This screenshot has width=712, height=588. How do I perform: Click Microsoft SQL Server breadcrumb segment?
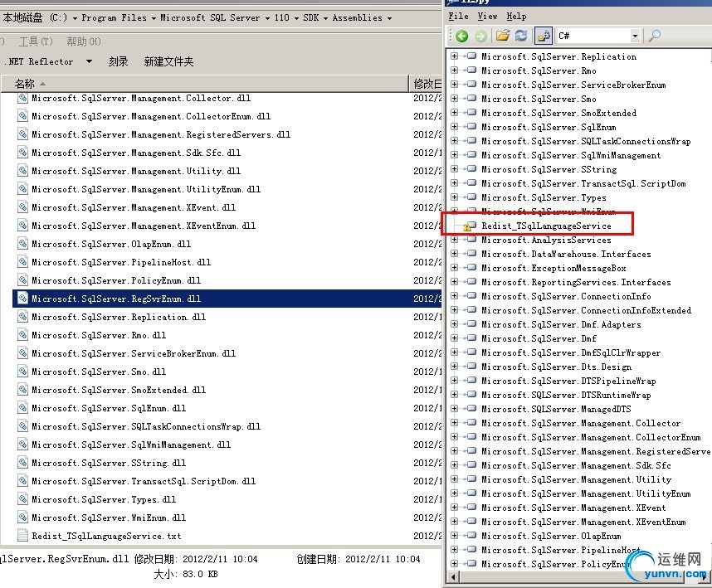click(x=210, y=17)
